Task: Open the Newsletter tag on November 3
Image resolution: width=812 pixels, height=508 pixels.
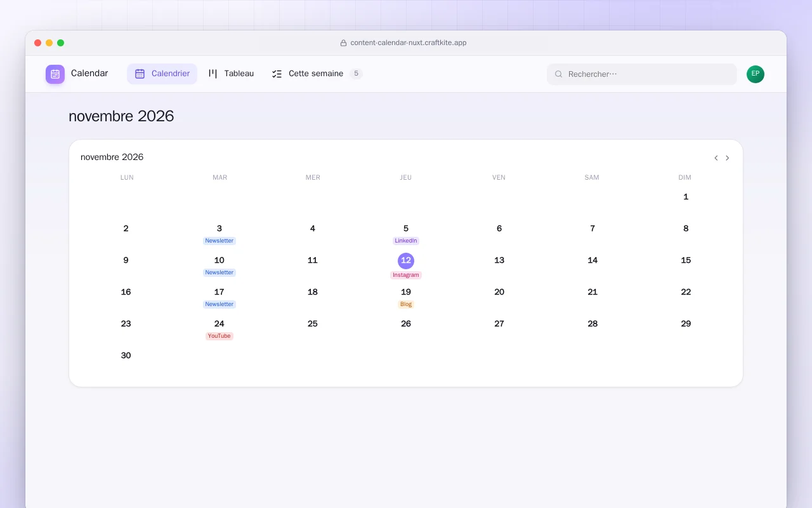Action: (219, 241)
